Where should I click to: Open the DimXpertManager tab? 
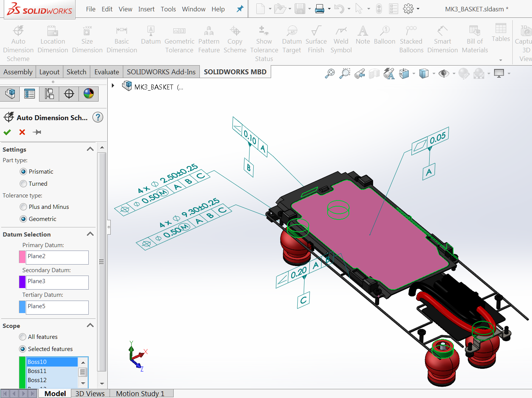click(69, 94)
